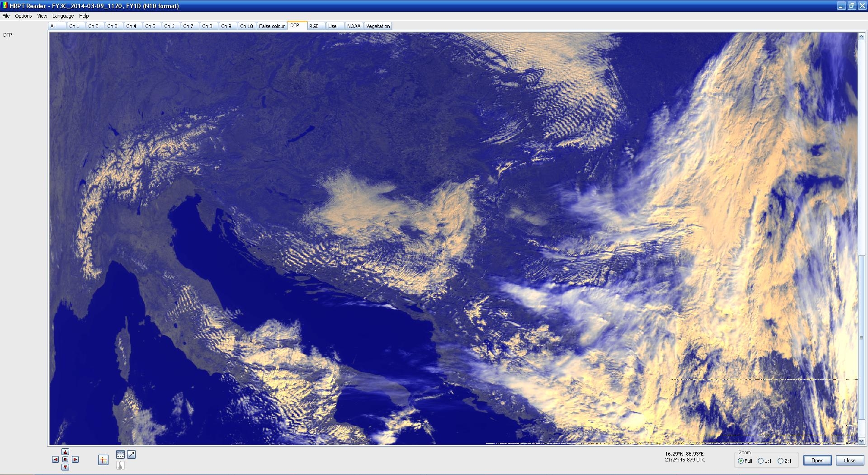868x475 pixels.
Task: Click the coordinates readout 16.29°N 86.93°E
Action: [684, 454]
